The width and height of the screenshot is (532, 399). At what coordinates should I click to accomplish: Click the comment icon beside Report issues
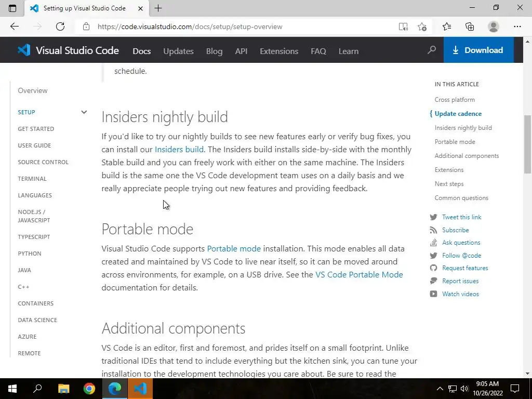coord(433,281)
